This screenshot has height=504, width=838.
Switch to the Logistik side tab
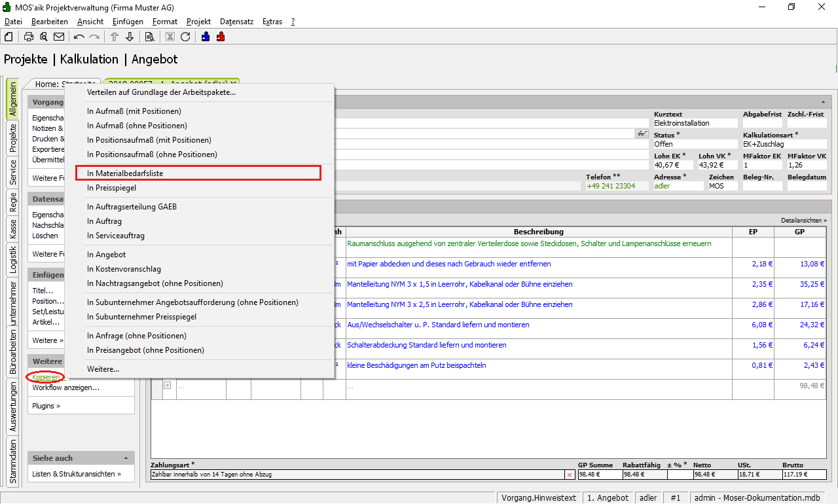(x=12, y=259)
